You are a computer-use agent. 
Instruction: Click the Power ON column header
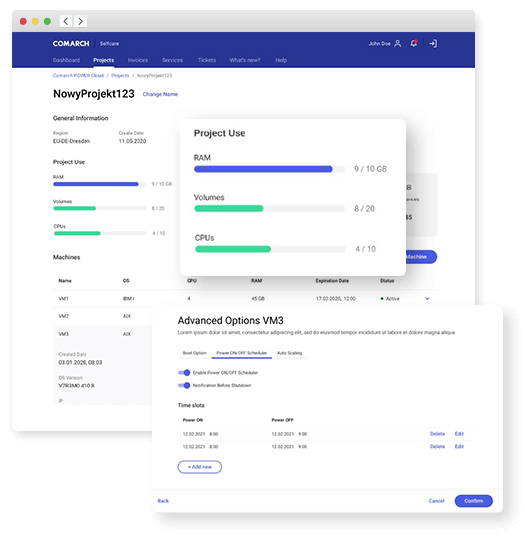192,420
